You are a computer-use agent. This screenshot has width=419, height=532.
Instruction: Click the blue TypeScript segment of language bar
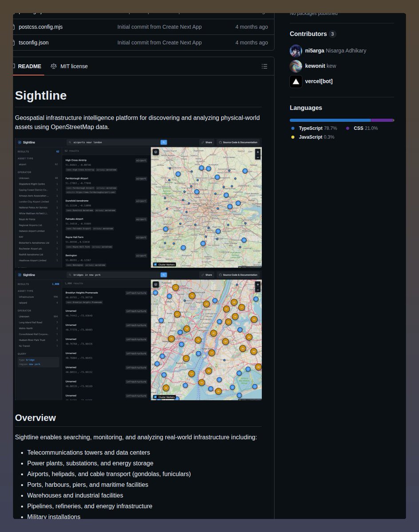click(x=330, y=120)
